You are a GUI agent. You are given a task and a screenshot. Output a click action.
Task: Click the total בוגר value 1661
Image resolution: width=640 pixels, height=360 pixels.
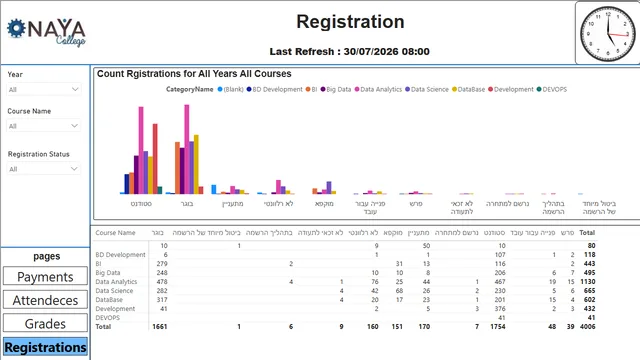coord(160,327)
